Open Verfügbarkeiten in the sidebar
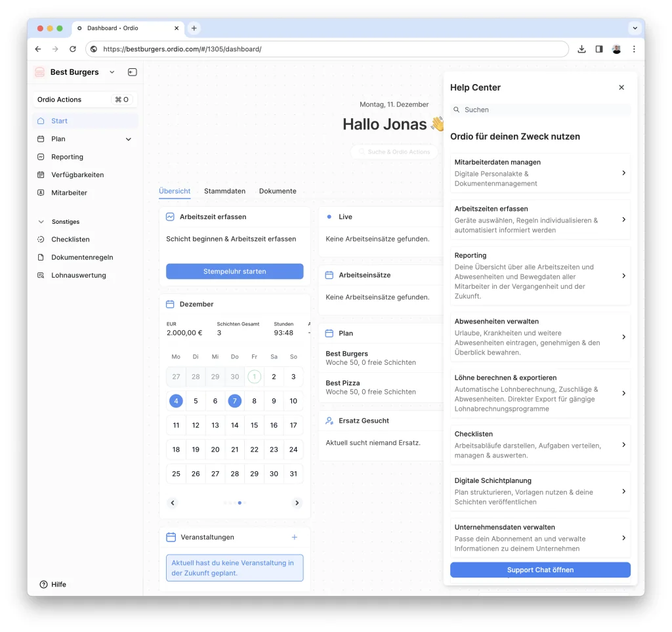 click(77, 175)
